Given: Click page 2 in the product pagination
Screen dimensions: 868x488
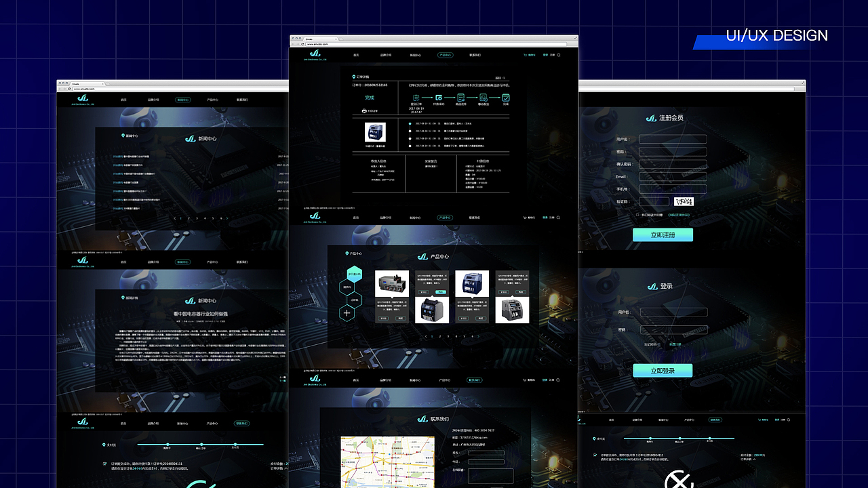Looking at the screenshot, I should [x=439, y=336].
